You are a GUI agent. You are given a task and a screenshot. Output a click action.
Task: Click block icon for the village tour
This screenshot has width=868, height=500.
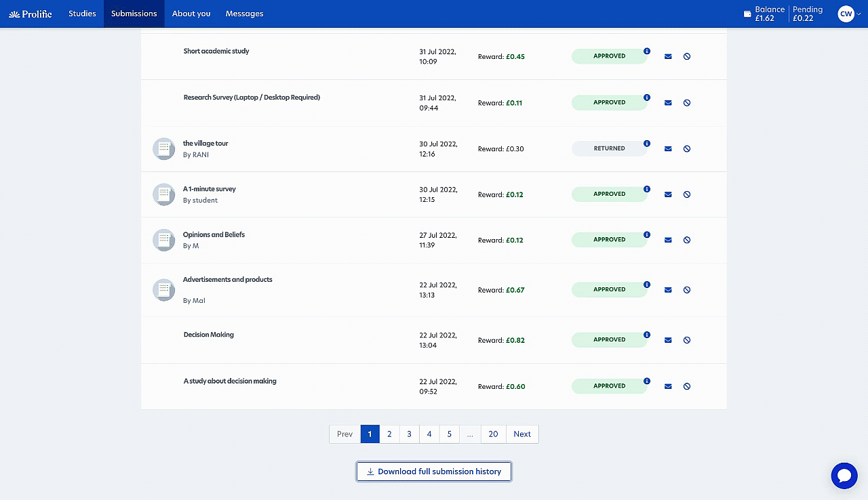tap(687, 149)
